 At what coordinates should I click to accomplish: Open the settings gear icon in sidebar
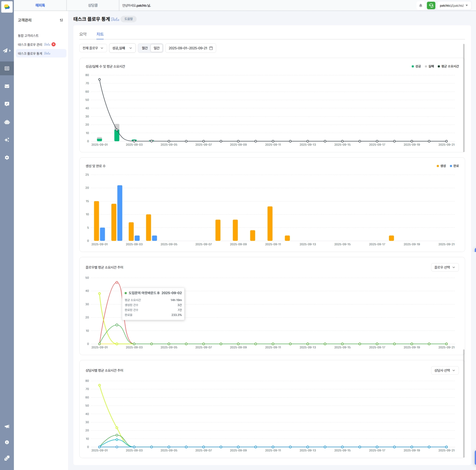coord(7,158)
